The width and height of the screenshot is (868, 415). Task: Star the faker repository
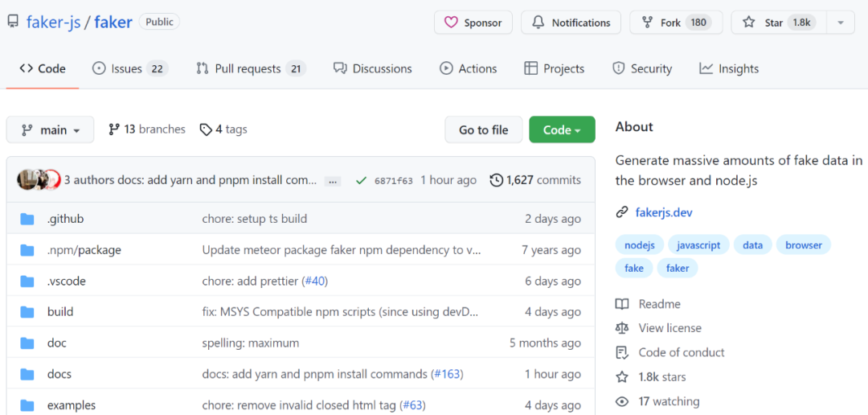pos(763,23)
